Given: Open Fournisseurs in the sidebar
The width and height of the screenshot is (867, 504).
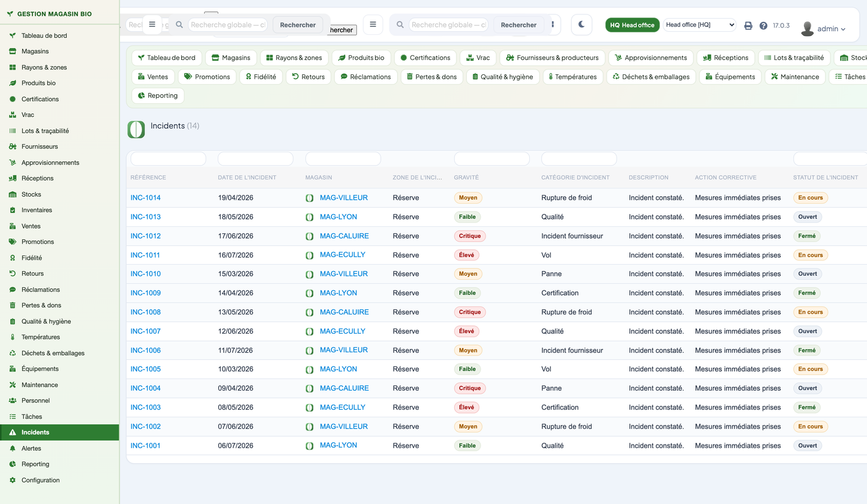Looking at the screenshot, I should [x=59, y=146].
